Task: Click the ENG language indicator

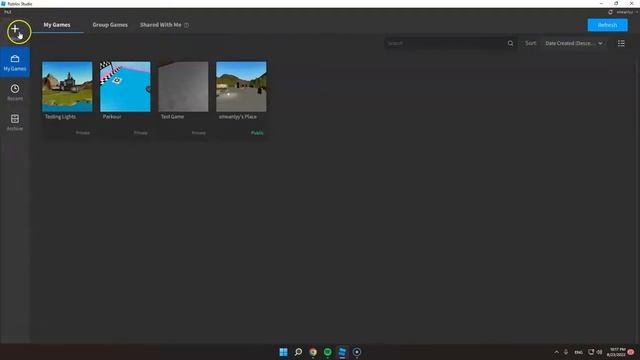Action: point(578,352)
